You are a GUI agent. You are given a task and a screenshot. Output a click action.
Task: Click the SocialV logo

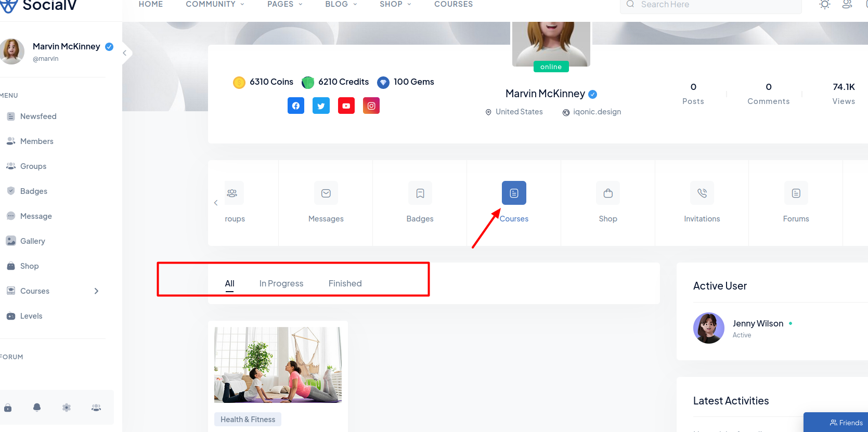pyautogui.click(x=39, y=5)
